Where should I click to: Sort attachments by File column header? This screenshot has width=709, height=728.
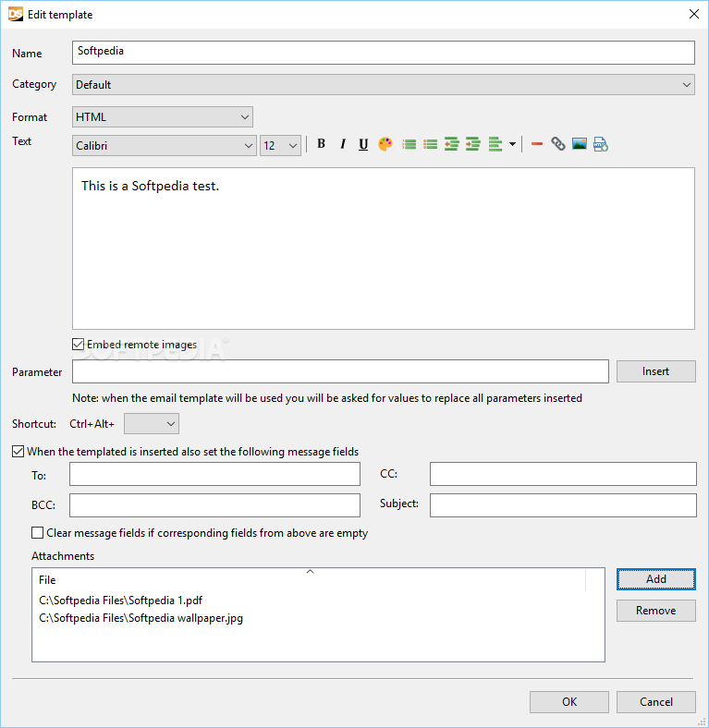point(310,580)
